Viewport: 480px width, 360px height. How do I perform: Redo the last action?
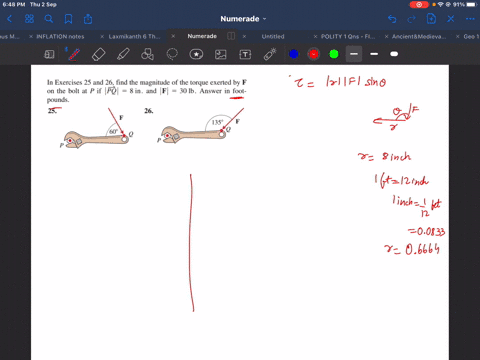pyautogui.click(x=411, y=19)
